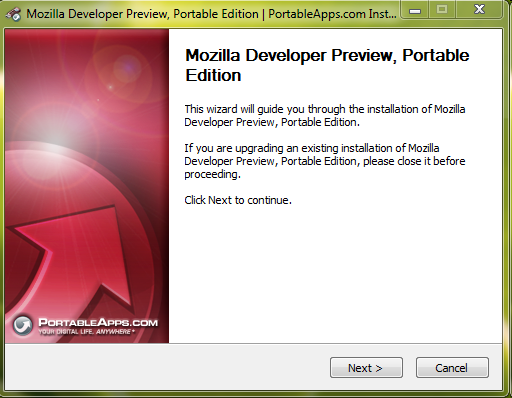Click the 'Click Next to continue.' line

click(238, 200)
